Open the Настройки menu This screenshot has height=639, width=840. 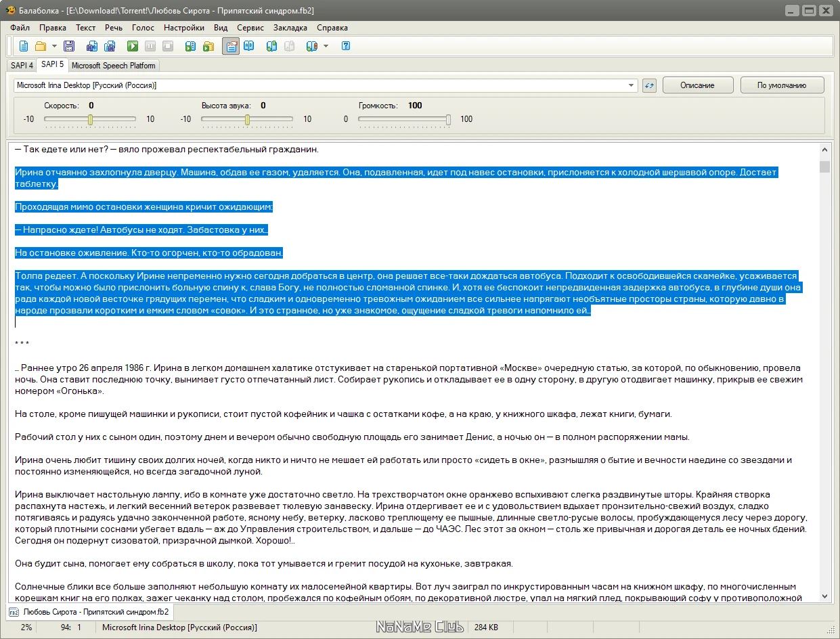[x=184, y=28]
